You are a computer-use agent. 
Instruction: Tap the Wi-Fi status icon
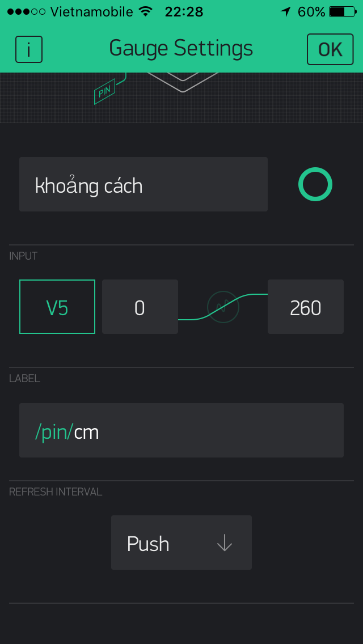tap(146, 11)
